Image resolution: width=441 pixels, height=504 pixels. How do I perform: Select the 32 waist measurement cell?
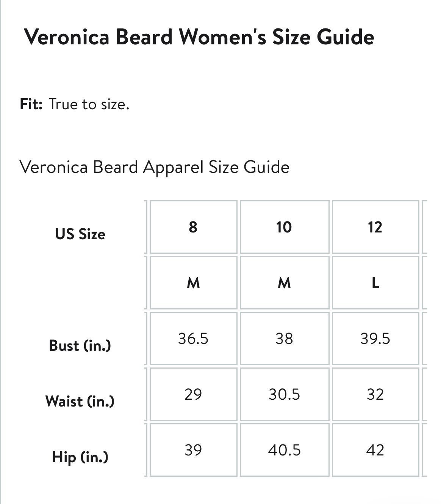click(375, 394)
